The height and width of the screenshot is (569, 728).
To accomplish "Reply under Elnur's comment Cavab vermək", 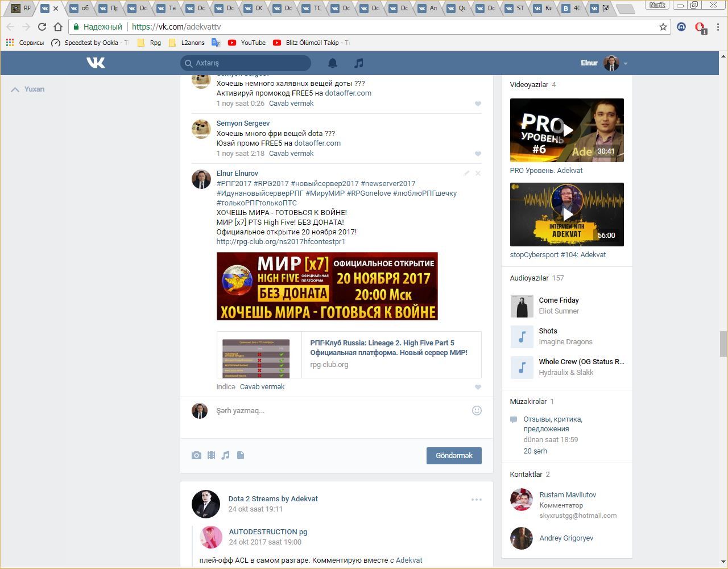I will pyautogui.click(x=262, y=386).
